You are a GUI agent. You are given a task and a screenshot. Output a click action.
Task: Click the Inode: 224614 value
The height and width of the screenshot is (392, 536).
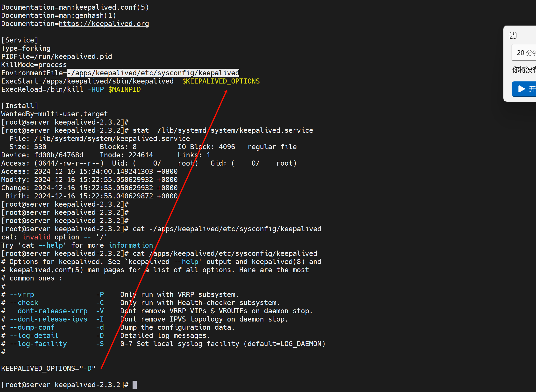point(126,155)
